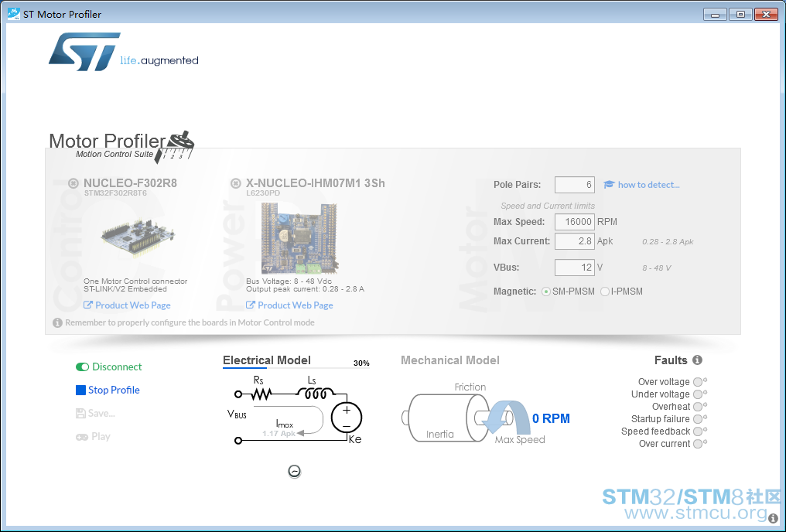
Task: Click the Speed and Current limits label
Action: click(x=548, y=206)
